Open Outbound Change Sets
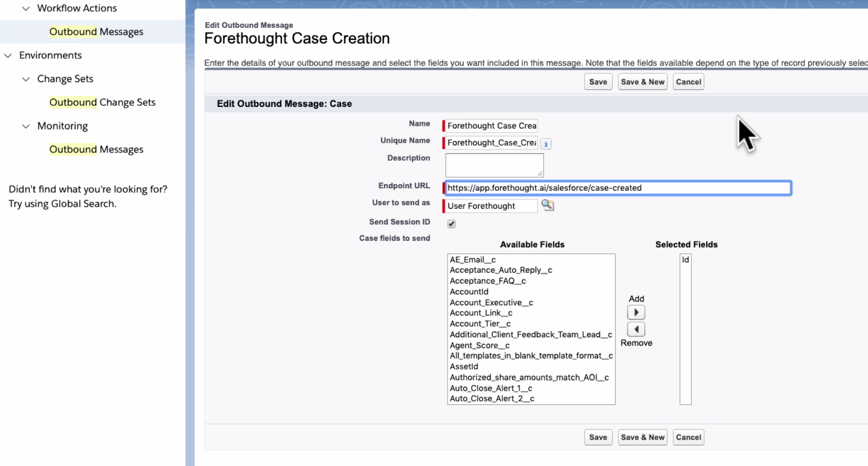Viewport: 868px width, 466px height. tap(102, 102)
